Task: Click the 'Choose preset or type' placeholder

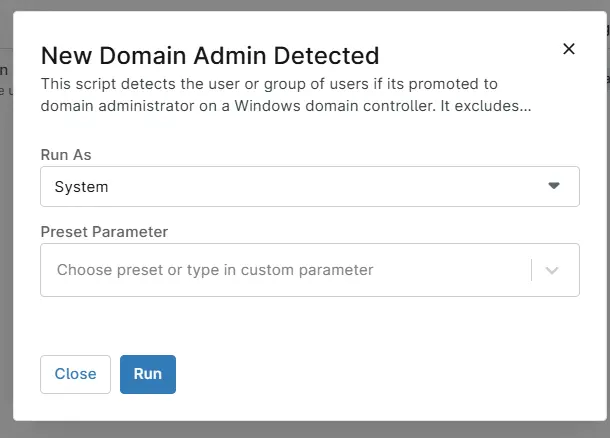Action: pyautogui.click(x=215, y=270)
